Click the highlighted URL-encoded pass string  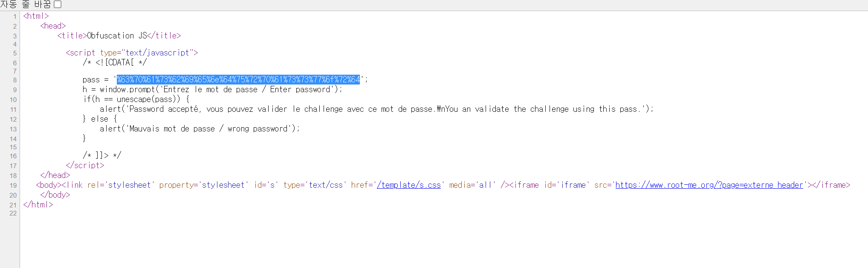pos(238,79)
